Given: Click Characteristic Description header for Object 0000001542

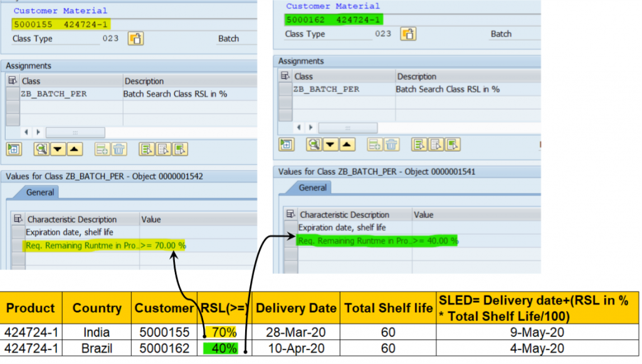Looking at the screenshot, I should (x=82, y=219).
